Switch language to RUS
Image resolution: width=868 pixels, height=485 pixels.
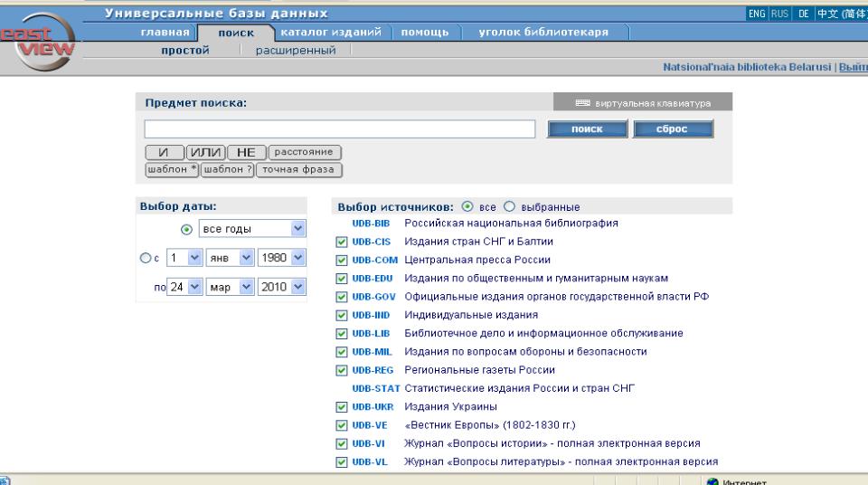(779, 14)
